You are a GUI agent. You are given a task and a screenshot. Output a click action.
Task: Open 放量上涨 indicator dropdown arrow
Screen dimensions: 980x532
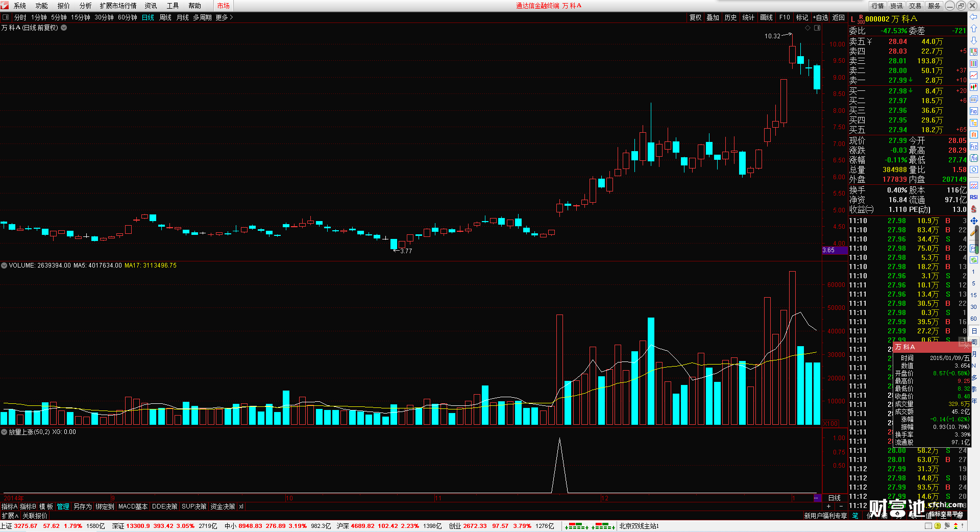(4, 432)
